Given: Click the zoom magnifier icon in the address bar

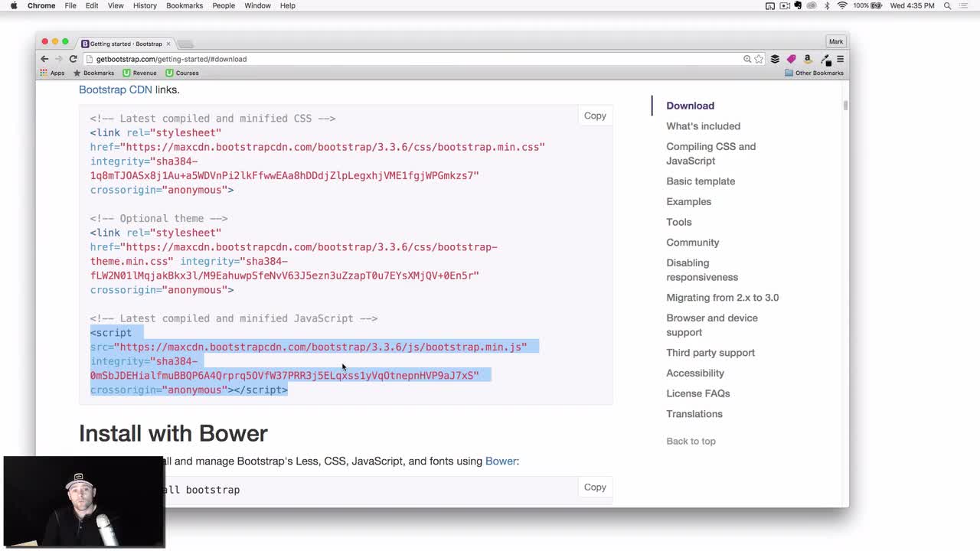Looking at the screenshot, I should pyautogui.click(x=746, y=59).
